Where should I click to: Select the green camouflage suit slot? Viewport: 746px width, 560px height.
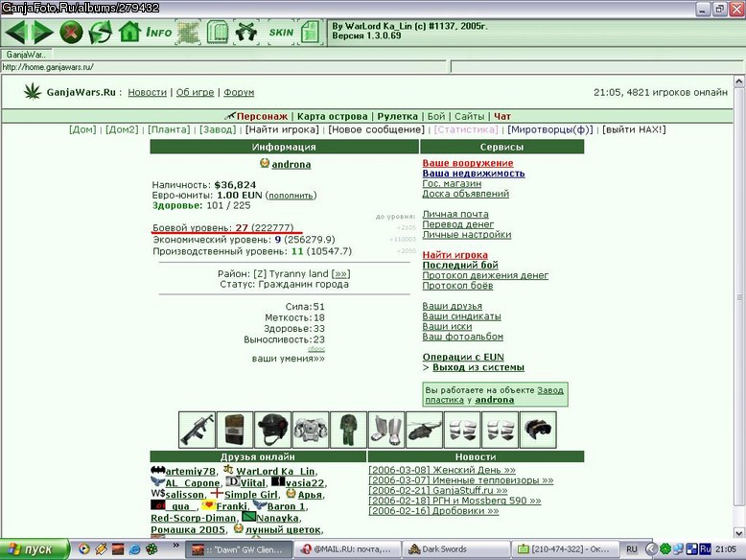coord(348,431)
